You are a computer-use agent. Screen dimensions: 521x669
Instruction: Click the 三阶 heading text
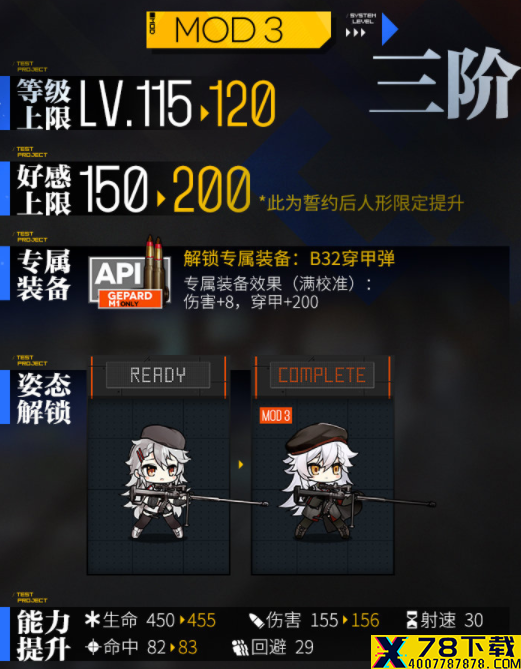pyautogui.click(x=445, y=83)
